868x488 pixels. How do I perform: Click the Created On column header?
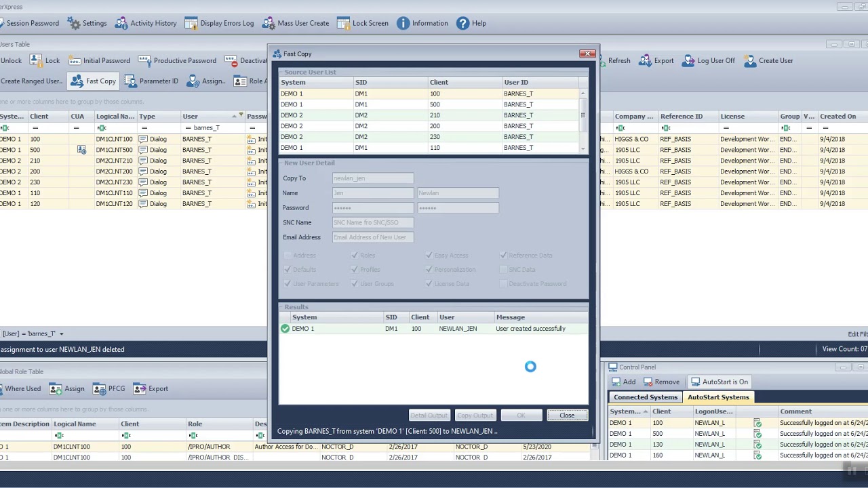[843, 116]
